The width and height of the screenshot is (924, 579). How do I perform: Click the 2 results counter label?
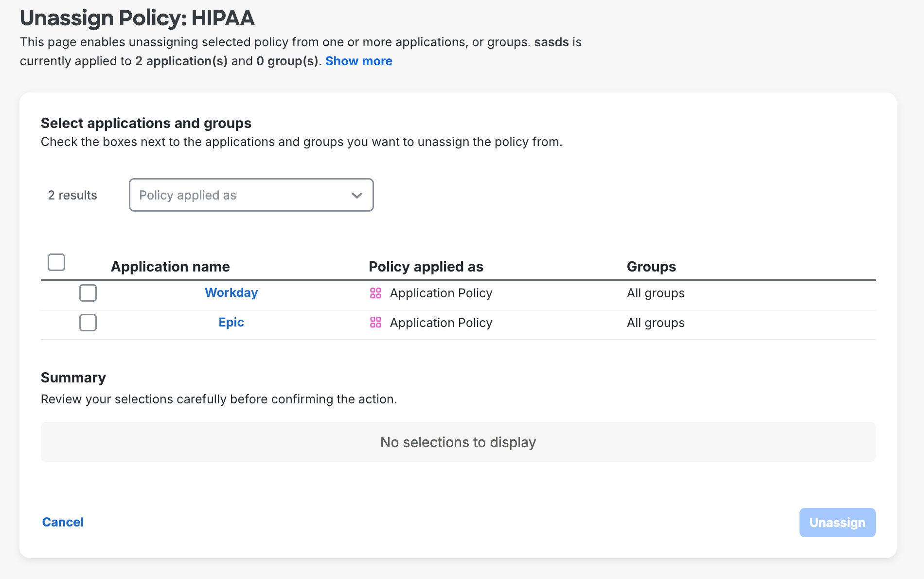pos(72,195)
